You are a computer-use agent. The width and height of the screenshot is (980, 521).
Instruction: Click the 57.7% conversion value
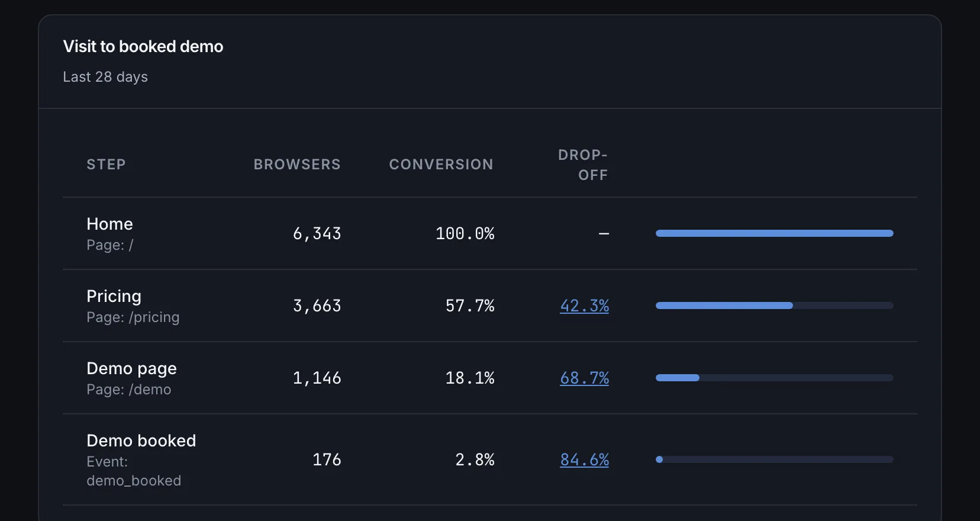[470, 306]
